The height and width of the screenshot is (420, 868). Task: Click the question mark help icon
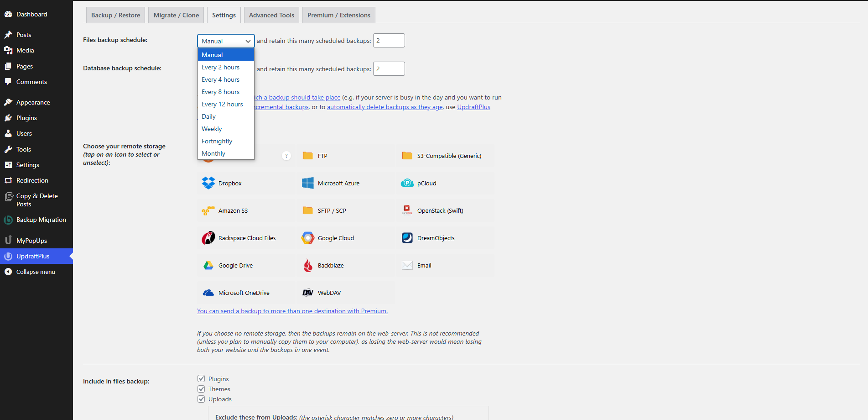click(286, 156)
